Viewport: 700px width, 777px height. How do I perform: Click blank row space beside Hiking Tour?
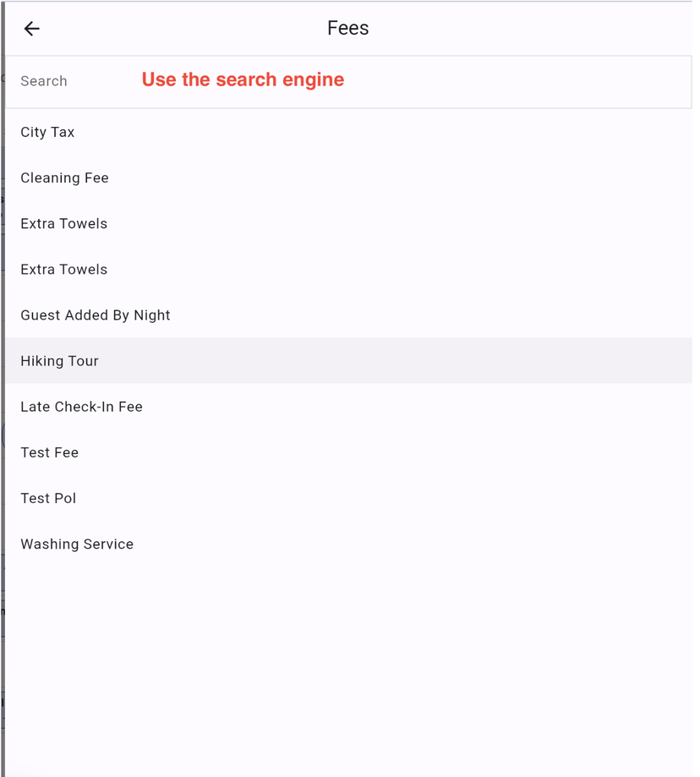click(396, 361)
